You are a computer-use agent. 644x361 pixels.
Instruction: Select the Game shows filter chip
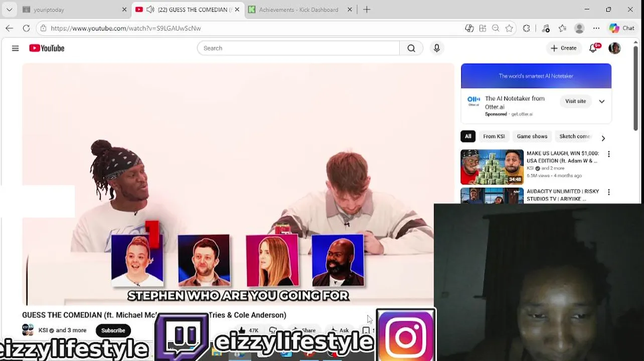pyautogui.click(x=532, y=136)
